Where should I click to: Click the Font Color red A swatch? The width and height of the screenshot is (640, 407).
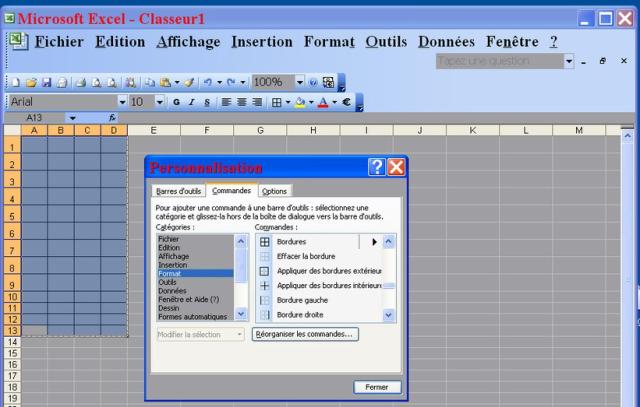[323, 102]
